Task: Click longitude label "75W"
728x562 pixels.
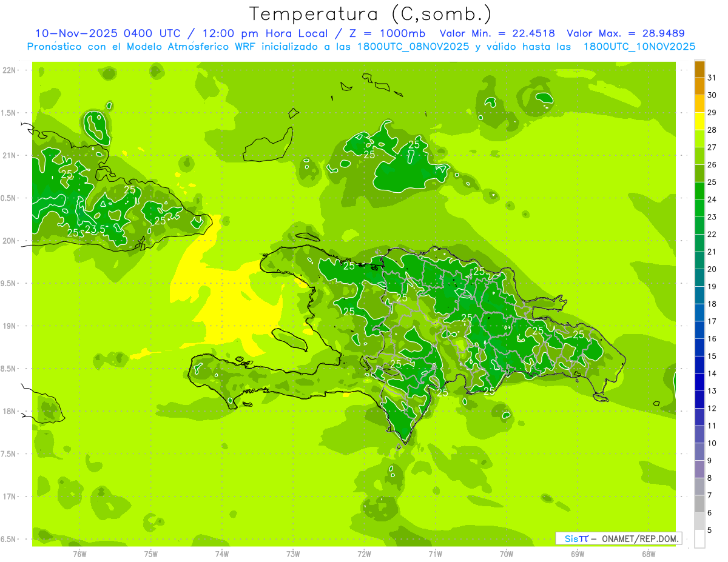Action: tap(151, 554)
